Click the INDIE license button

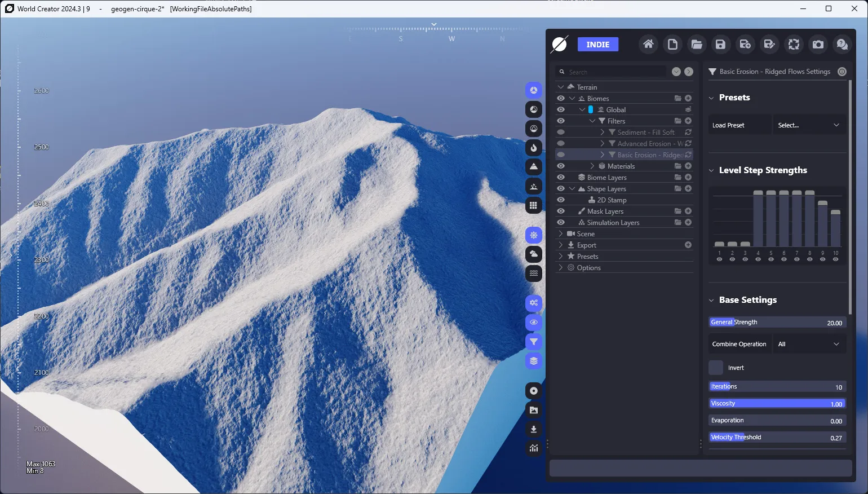[598, 45]
